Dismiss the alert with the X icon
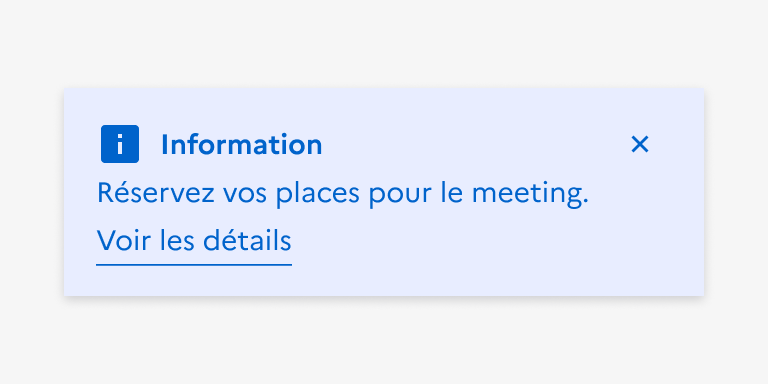768x384 pixels. pyautogui.click(x=640, y=144)
